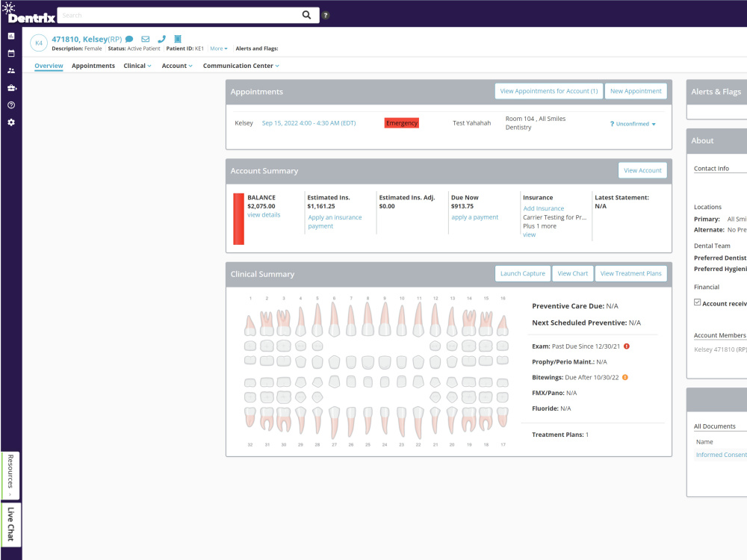
Task: Click the question mark beside the search bar
Action: (x=326, y=15)
